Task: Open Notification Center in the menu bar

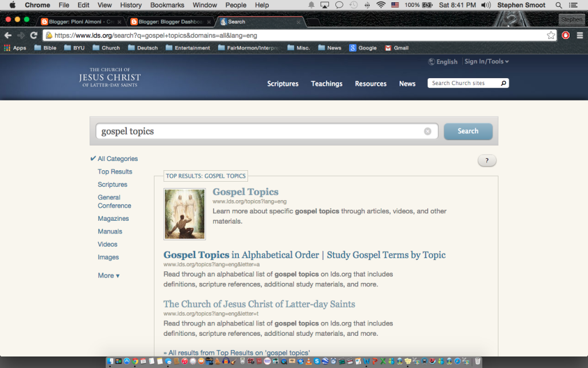Action: click(x=573, y=5)
